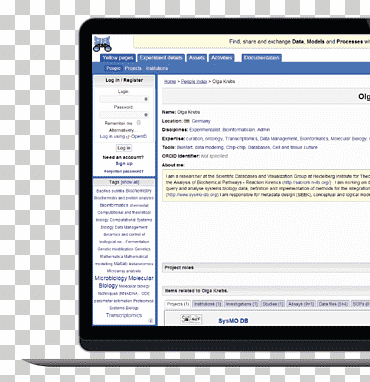The image size is (370, 382).
Task: Click the German flag icon beside Location
Action: 187,121
